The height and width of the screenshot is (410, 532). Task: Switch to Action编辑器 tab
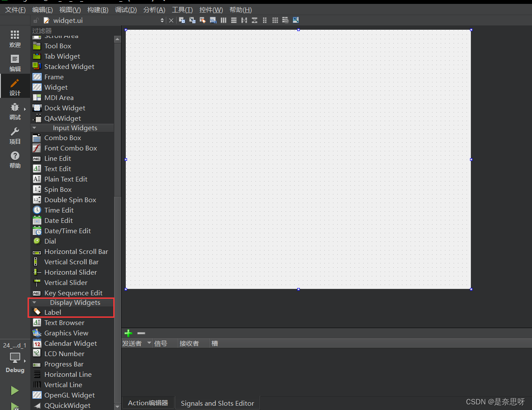[148, 403]
